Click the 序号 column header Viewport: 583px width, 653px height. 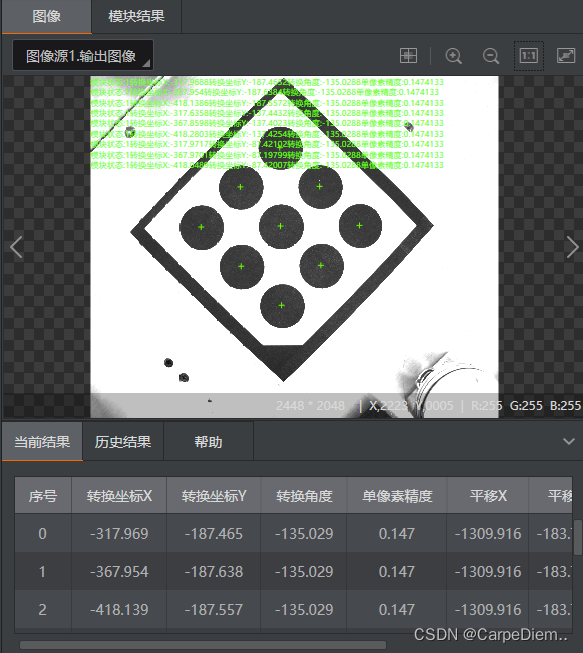[x=43, y=496]
